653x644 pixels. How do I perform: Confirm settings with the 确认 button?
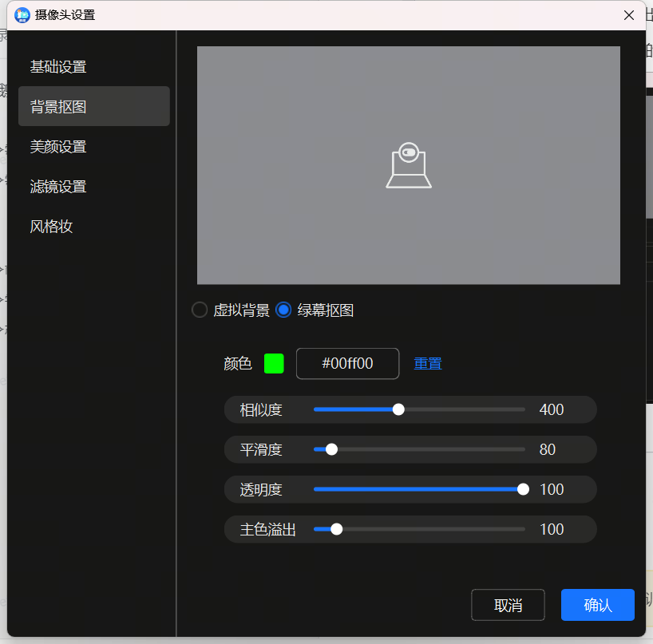pos(597,605)
